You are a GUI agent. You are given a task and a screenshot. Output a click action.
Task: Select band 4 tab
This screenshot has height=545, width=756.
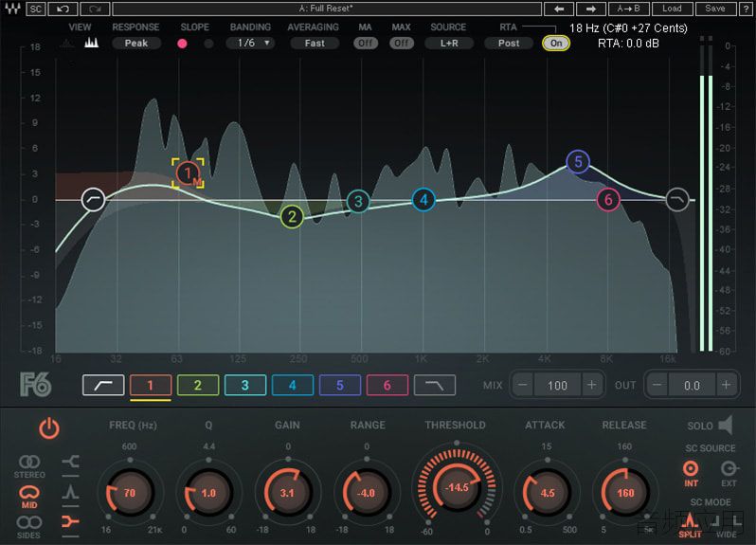tap(292, 386)
